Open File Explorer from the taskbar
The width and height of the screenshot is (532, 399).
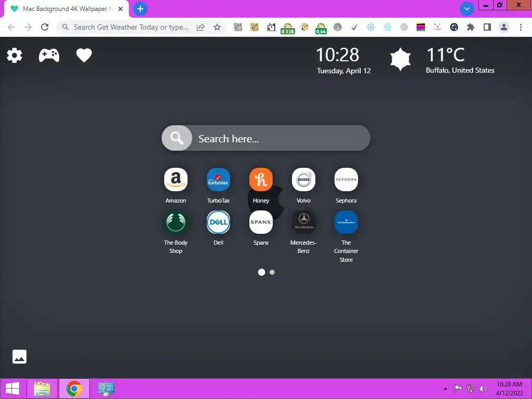pos(42,389)
